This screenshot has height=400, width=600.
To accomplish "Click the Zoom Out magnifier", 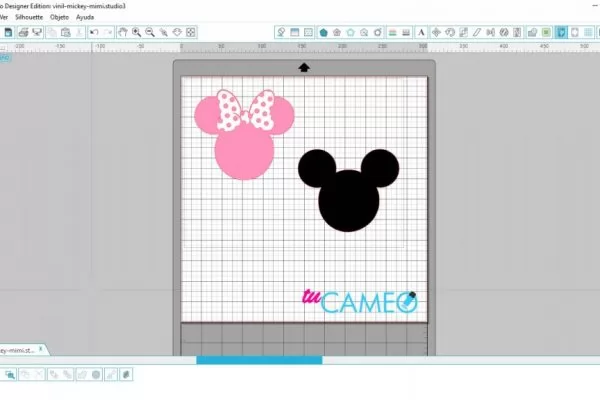I will [x=150, y=32].
